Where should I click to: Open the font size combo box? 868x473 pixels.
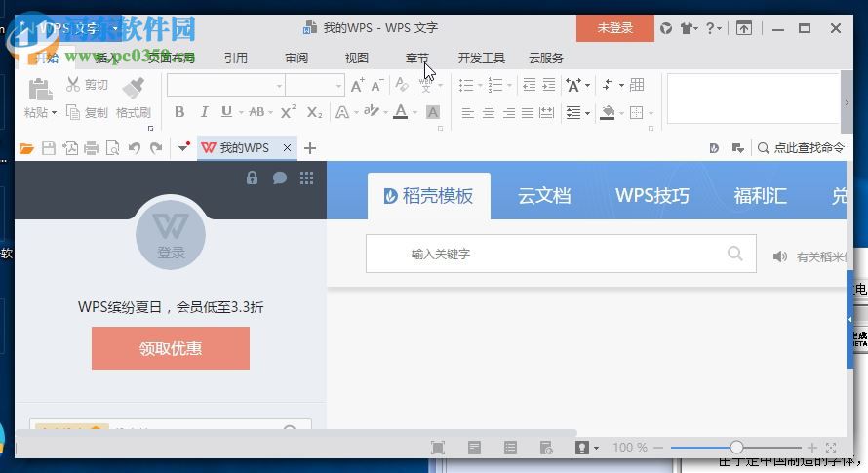tap(315, 86)
